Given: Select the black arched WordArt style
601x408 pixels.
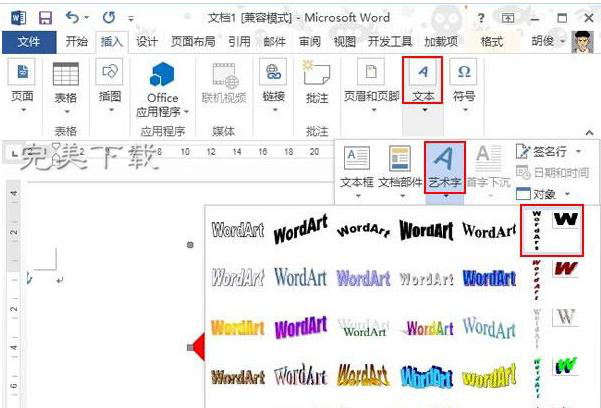Looking at the screenshot, I should pos(363,230).
